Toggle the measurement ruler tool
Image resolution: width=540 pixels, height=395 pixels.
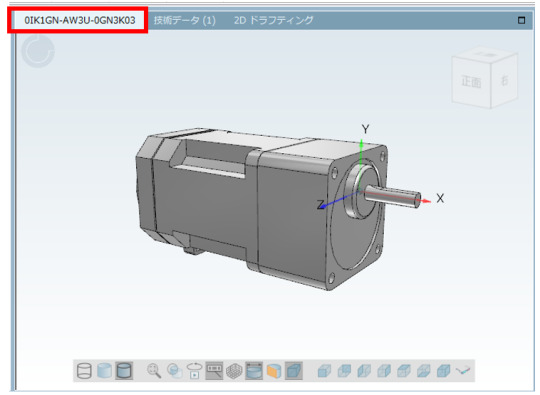[214, 371]
